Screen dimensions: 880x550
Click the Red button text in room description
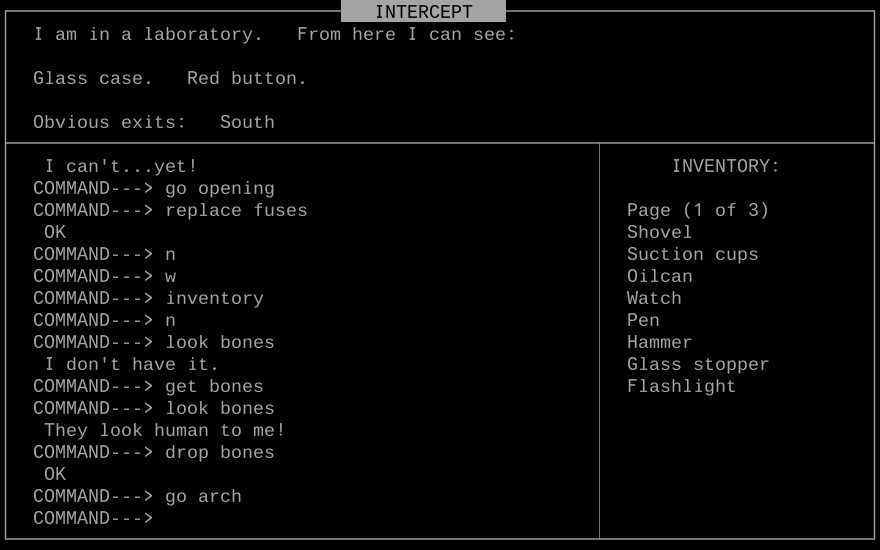(x=246, y=78)
